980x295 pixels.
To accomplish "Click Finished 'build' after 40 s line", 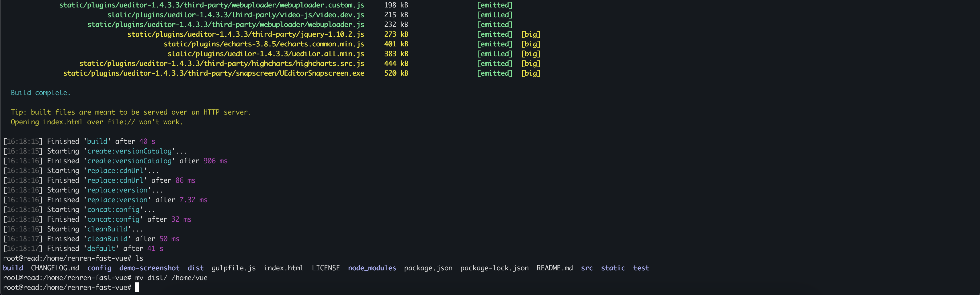I will (x=79, y=141).
